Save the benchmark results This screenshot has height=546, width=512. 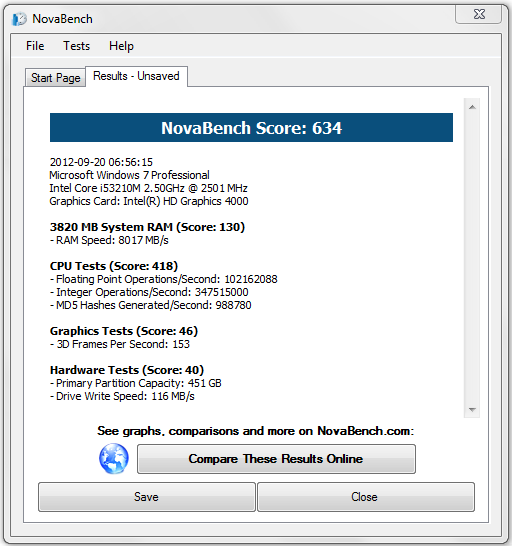[147, 497]
